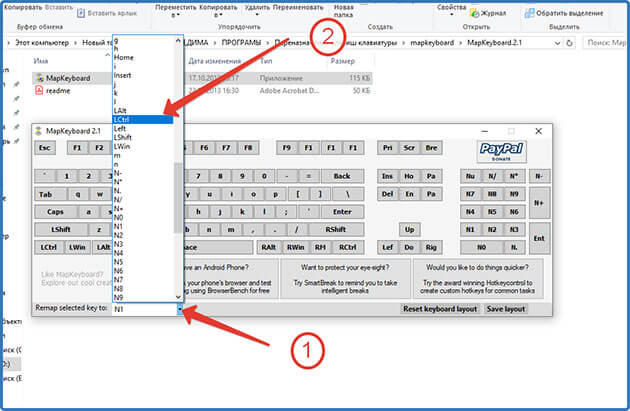
Task: Click the RWin key on virtual keyboard
Action: 296,247
